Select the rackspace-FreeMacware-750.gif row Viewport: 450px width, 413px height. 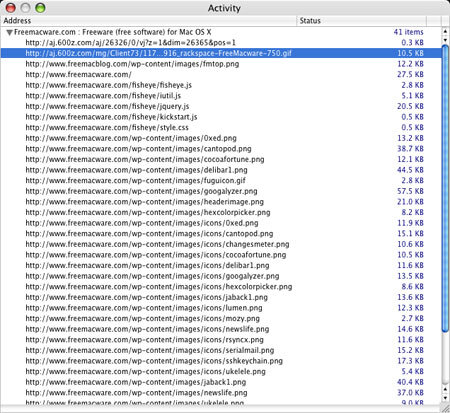pyautogui.click(x=221, y=53)
